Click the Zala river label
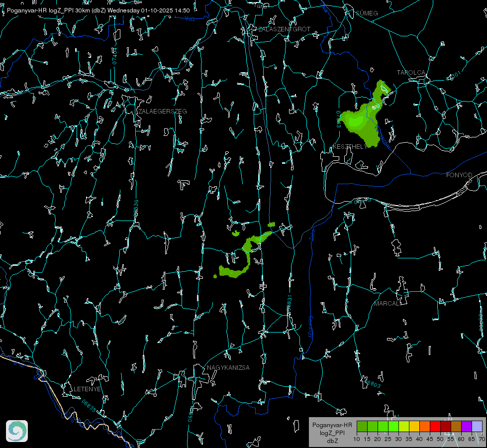This screenshot has width=487, height=448. (x=312, y=234)
